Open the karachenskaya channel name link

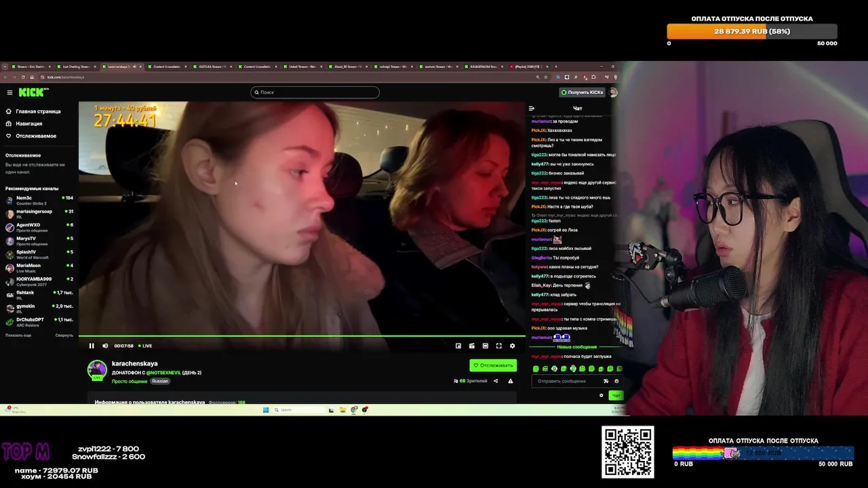click(x=135, y=363)
